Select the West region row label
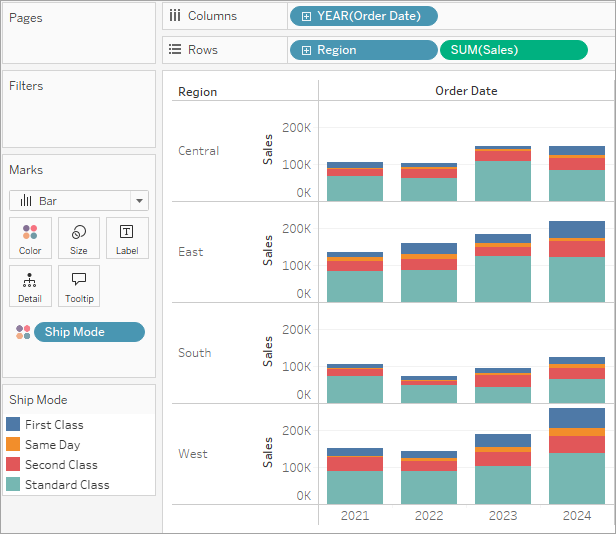 click(x=192, y=454)
